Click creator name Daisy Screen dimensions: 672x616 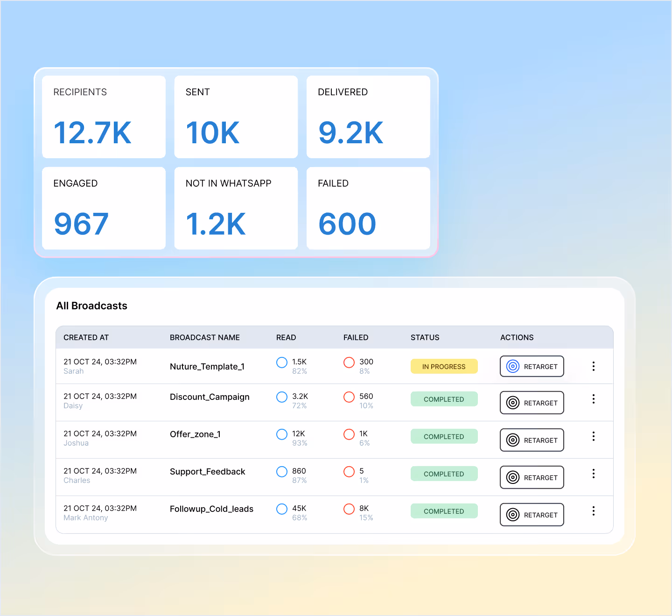[73, 406]
